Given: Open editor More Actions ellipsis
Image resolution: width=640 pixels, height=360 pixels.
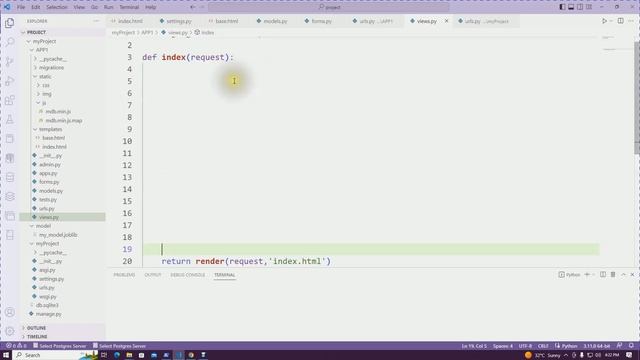Looking at the screenshot, I should [631, 21].
